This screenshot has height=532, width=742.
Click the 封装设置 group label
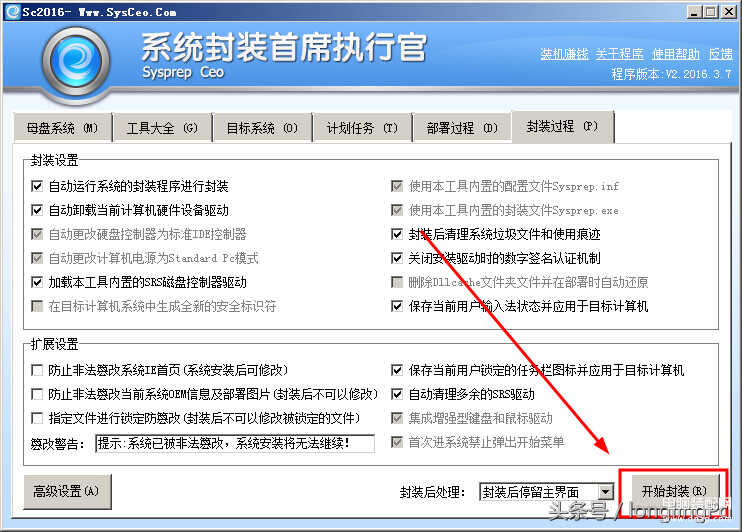click(x=54, y=160)
